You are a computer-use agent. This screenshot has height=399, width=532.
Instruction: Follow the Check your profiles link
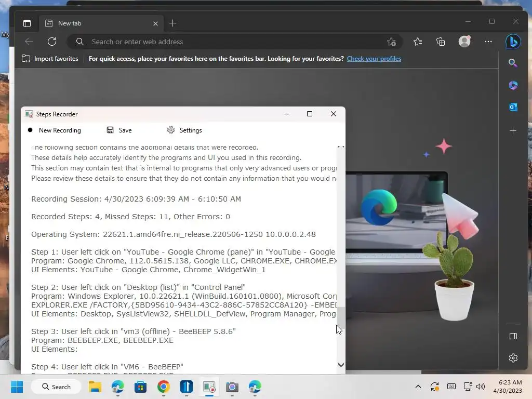374,59
